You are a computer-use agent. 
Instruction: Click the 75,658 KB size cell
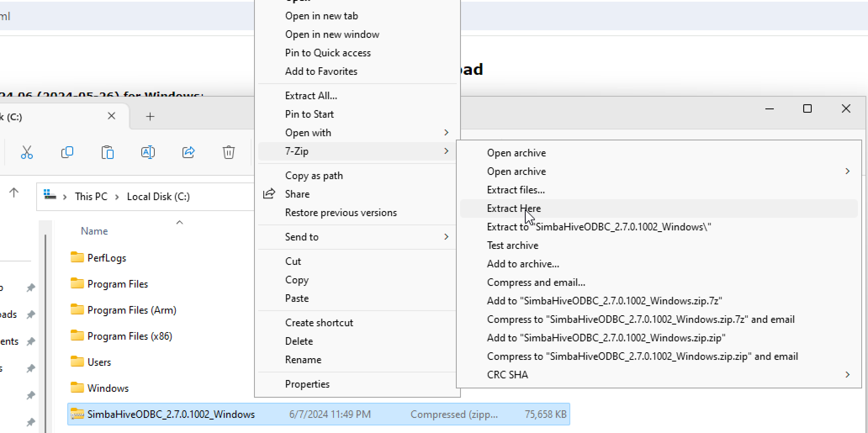545,415
